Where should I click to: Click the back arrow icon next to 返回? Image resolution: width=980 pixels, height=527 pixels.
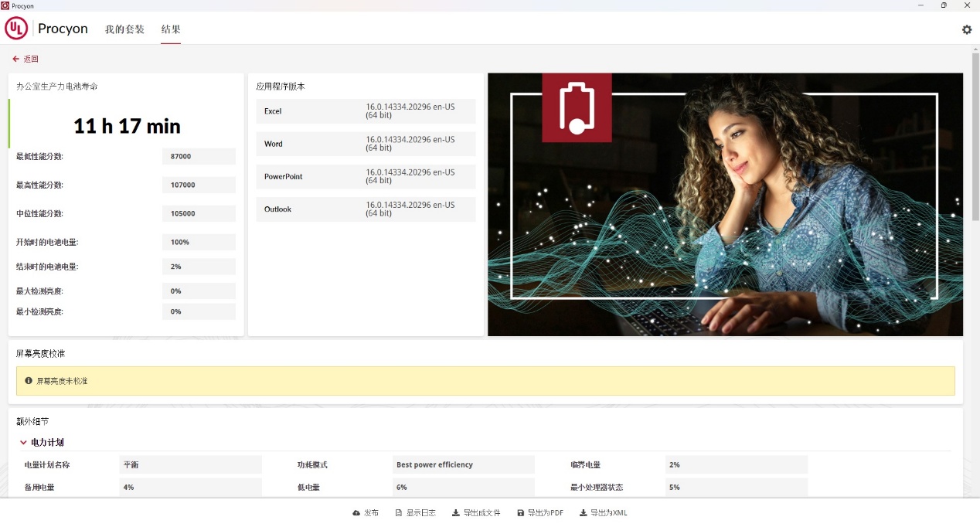click(x=14, y=58)
